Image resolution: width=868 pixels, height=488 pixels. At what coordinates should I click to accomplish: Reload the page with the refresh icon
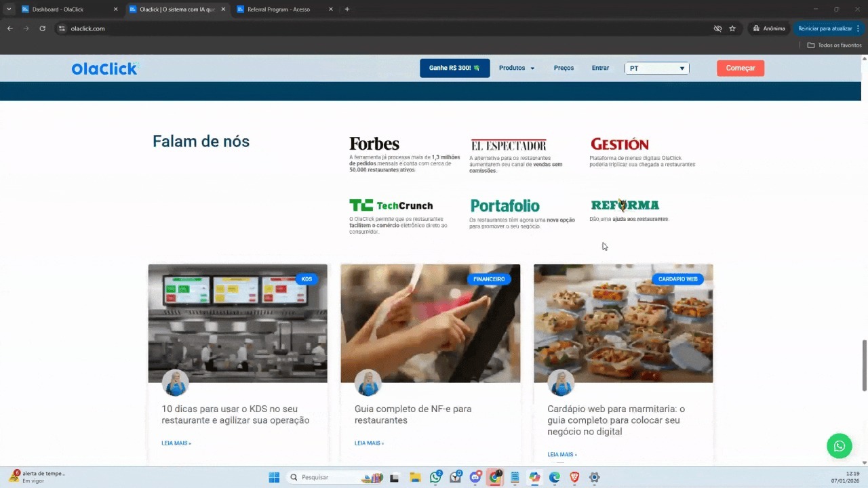[x=42, y=28]
